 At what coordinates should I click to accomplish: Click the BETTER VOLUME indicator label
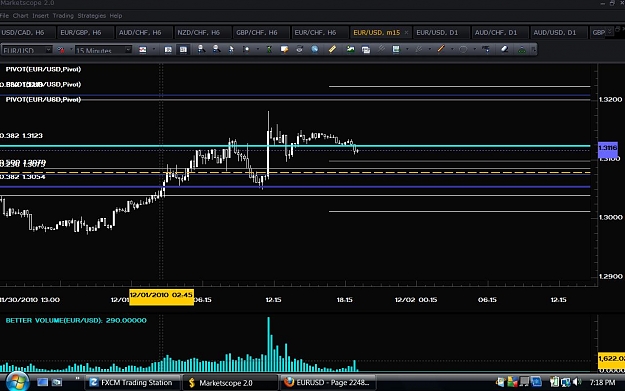[x=76, y=320]
